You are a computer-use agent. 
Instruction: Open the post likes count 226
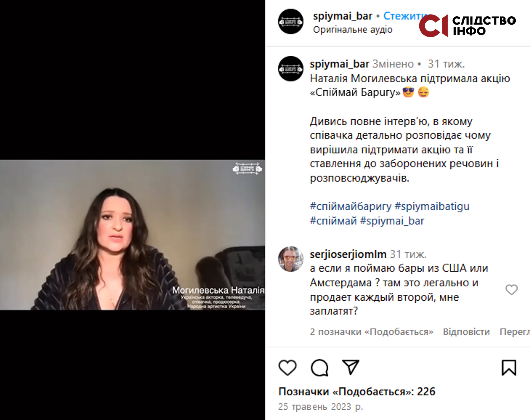click(357, 392)
